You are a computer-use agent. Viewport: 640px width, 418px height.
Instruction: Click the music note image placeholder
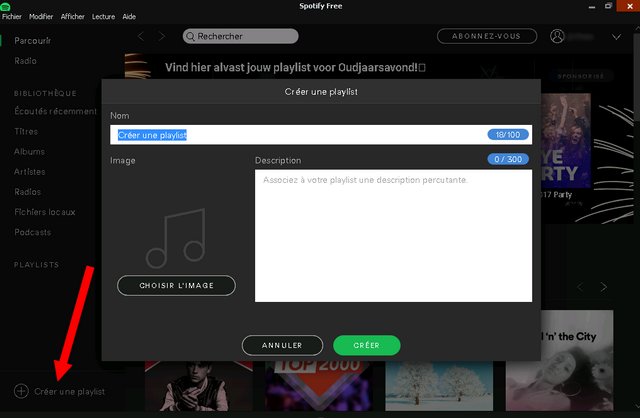176,238
